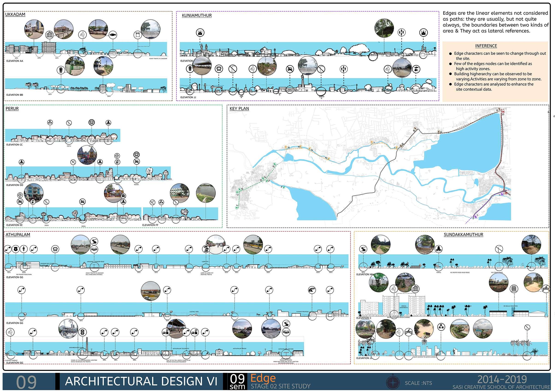Screen dimensions: 555x392
Task: Click the INFERENCE heading in beige box
Action: pos(486,46)
